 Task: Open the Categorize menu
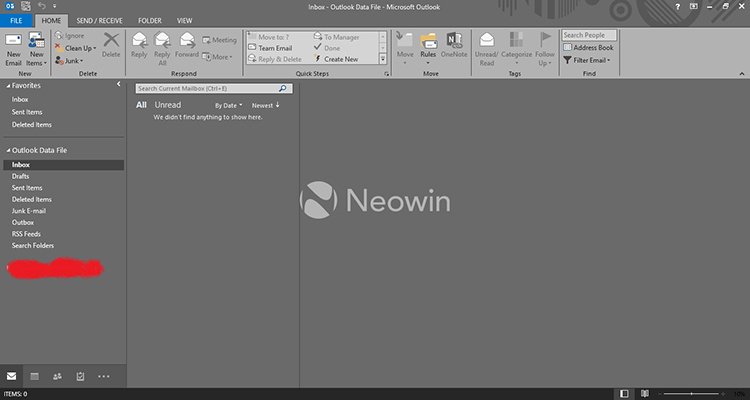517,49
